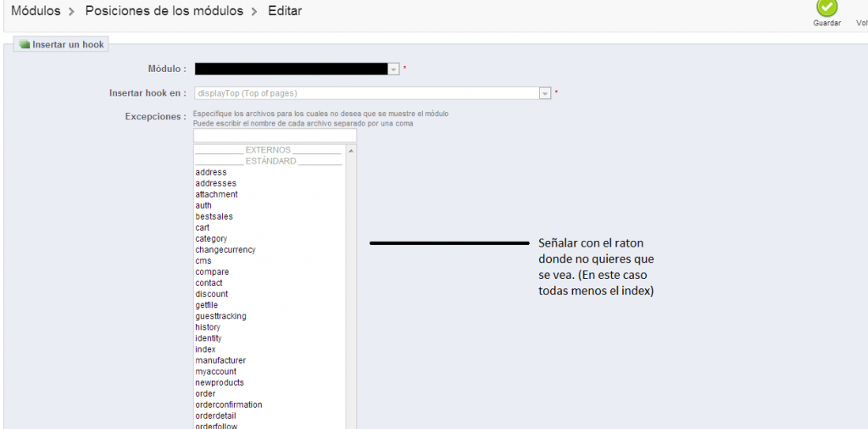868x429 pixels.
Task: Click the Insertar un hook legend text
Action: pyautogui.click(x=68, y=45)
